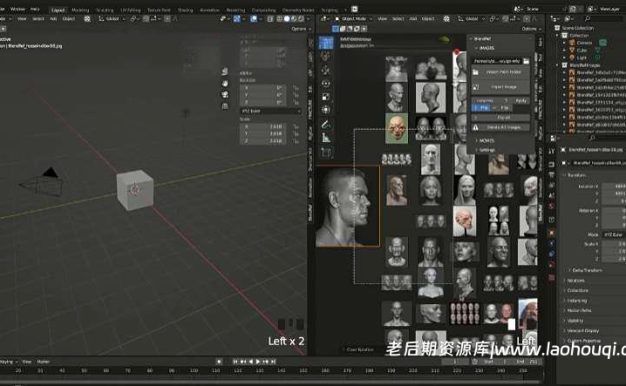Switch to the Shading workspace tab
The height and width of the screenshot is (386, 626).
pos(185,10)
